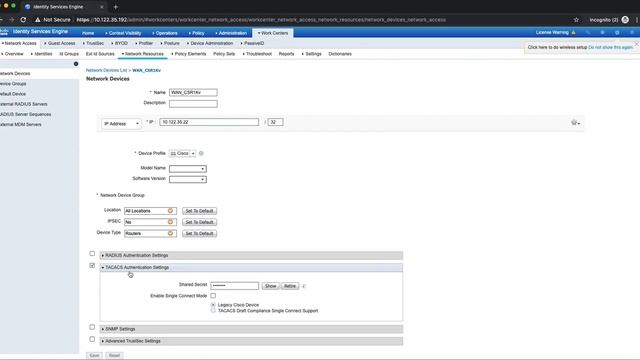The height and width of the screenshot is (360, 640).
Task: Go back via Network Devices List breadcrumb
Action: click(106, 71)
